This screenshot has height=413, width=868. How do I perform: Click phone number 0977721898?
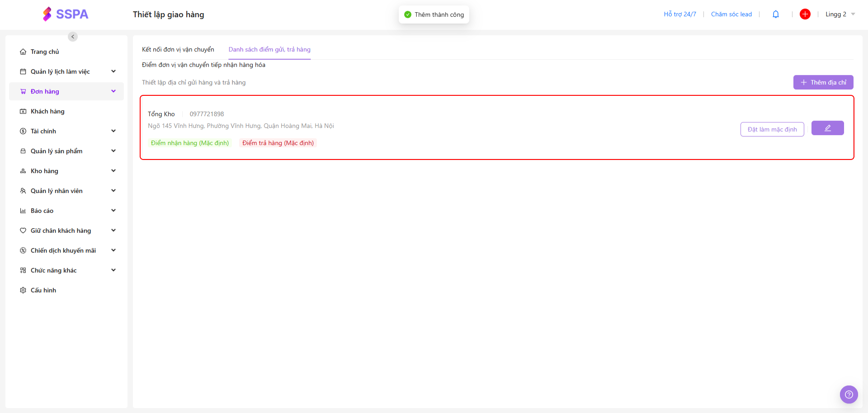tap(207, 114)
